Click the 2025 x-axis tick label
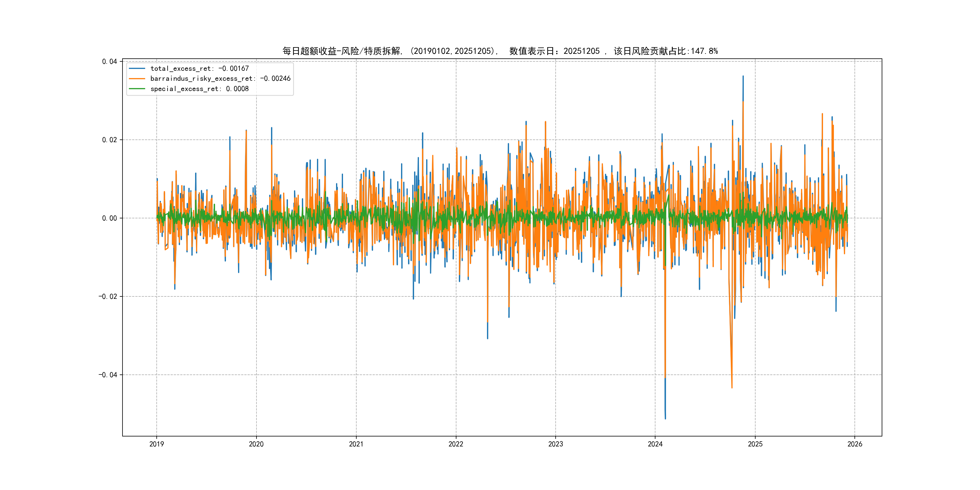 (755, 444)
